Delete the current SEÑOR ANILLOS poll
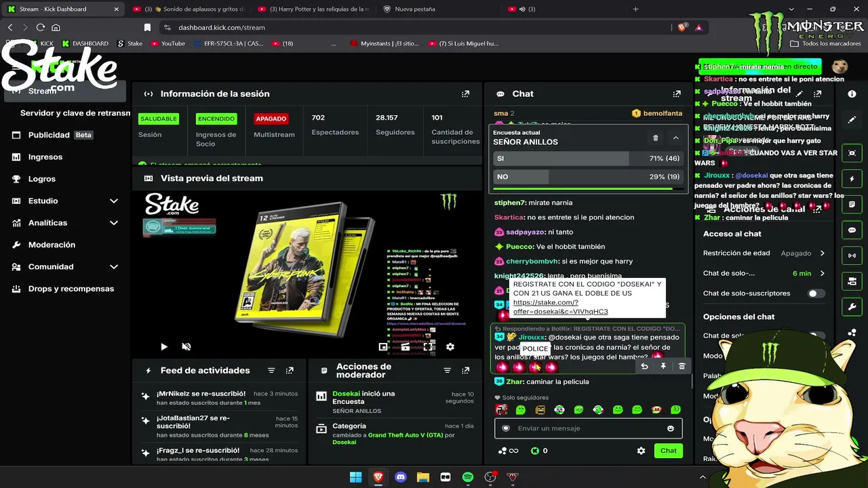The height and width of the screenshot is (488, 868). click(656, 138)
